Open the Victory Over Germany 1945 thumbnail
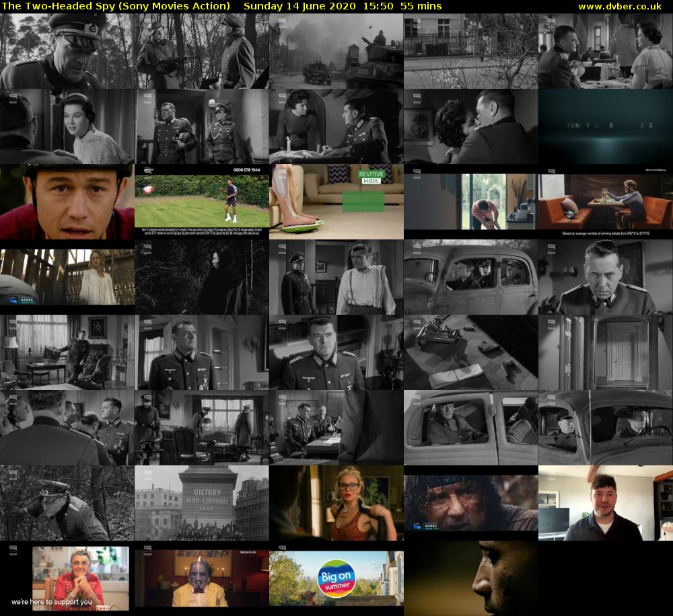 (202, 503)
